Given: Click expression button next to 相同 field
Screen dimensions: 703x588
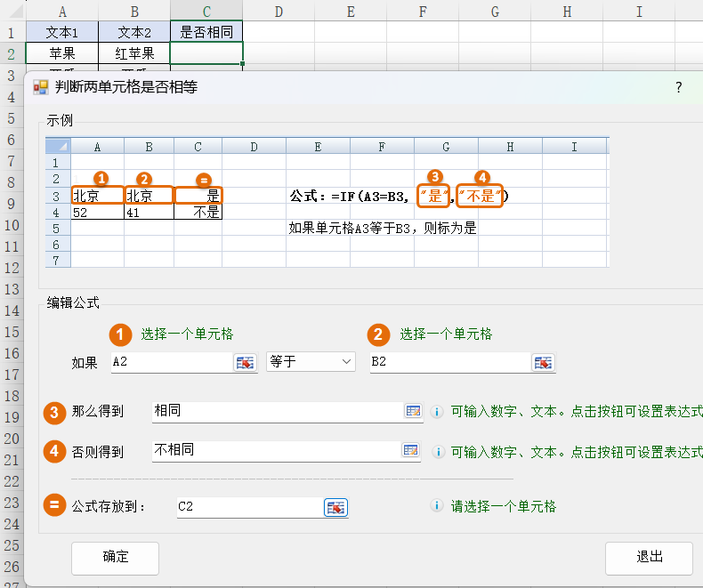Looking at the screenshot, I should tap(412, 411).
